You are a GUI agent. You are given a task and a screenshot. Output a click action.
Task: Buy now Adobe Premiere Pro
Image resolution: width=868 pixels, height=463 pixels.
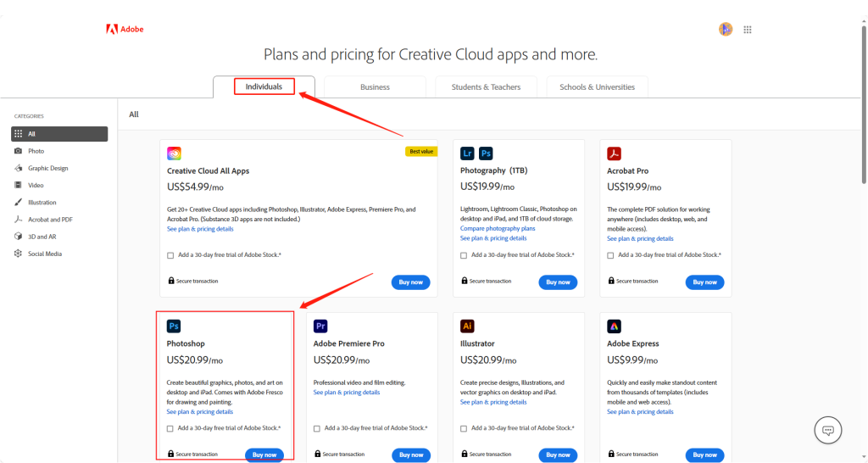coord(411,455)
